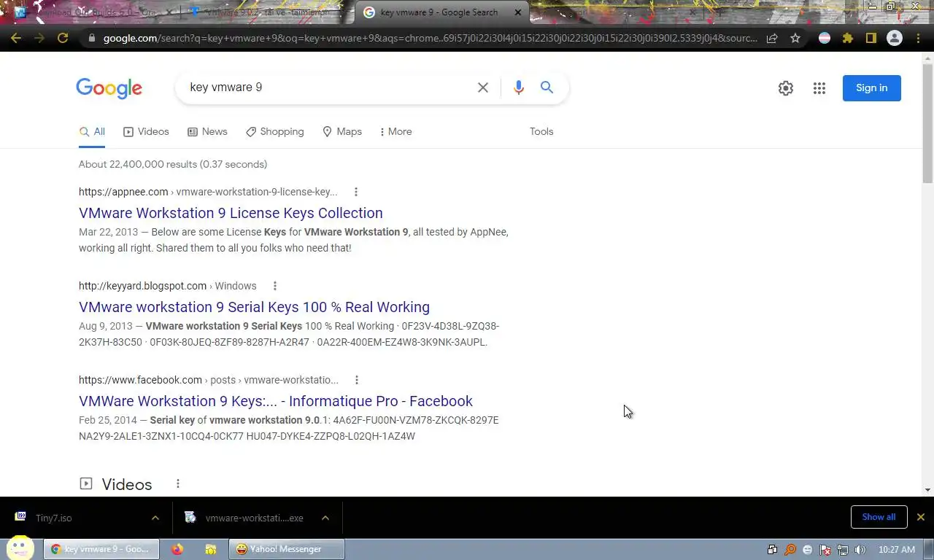
Task: Open the Chrome three-dot menu
Action: pyautogui.click(x=918, y=38)
